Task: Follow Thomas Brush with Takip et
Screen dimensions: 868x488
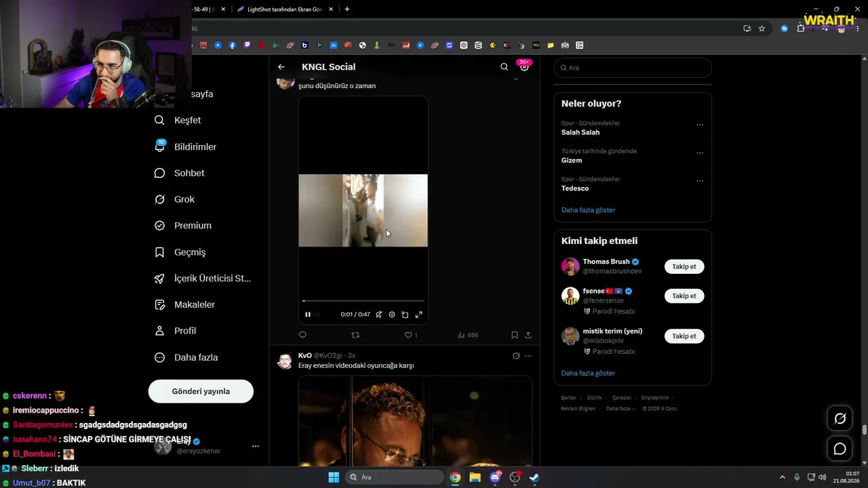Action: tap(684, 266)
